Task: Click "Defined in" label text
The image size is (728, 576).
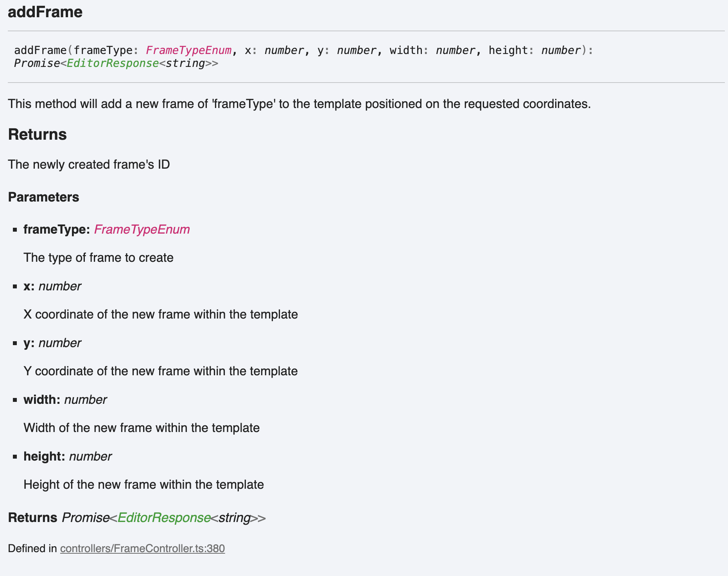Action: click(32, 549)
